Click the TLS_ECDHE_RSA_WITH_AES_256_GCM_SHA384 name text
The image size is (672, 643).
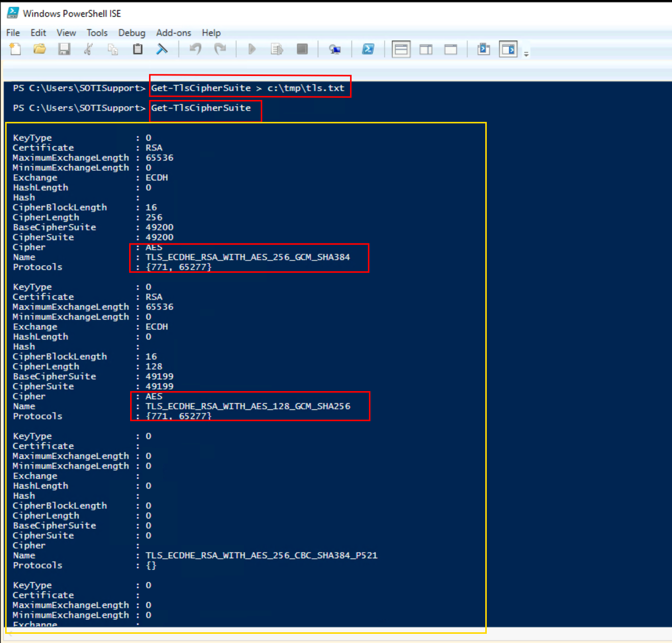(248, 257)
